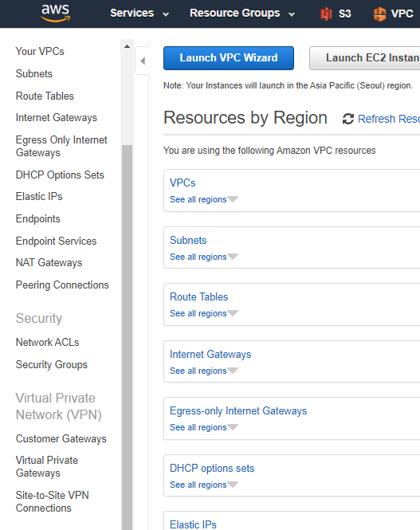Viewport: 420px width, 530px height.
Task: Click the AWS logo home icon
Action: click(56, 14)
